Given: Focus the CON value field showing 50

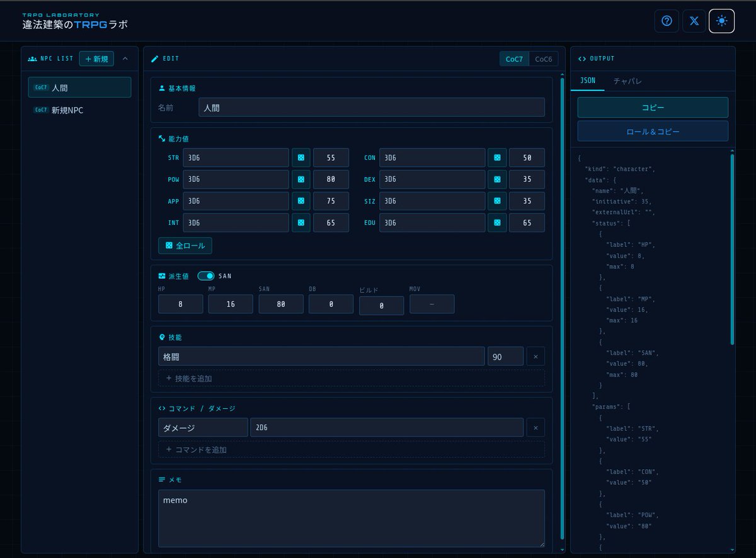Looking at the screenshot, I should pos(527,157).
